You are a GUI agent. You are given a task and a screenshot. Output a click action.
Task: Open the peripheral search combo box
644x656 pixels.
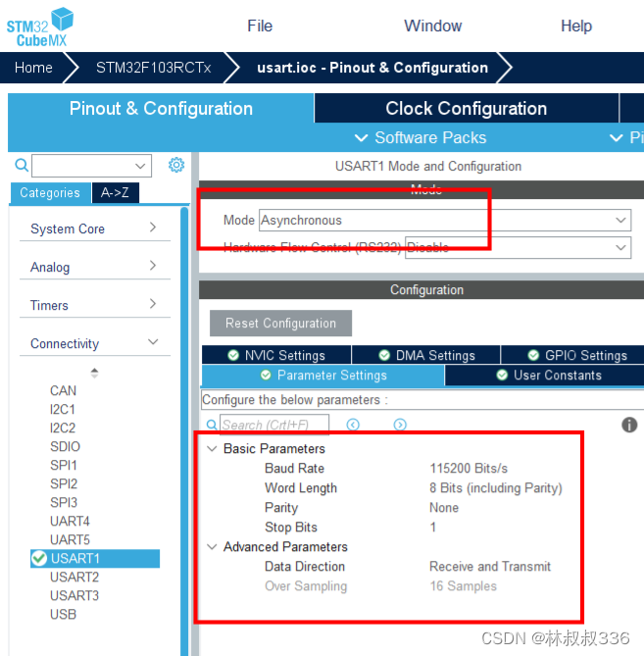pos(91,166)
